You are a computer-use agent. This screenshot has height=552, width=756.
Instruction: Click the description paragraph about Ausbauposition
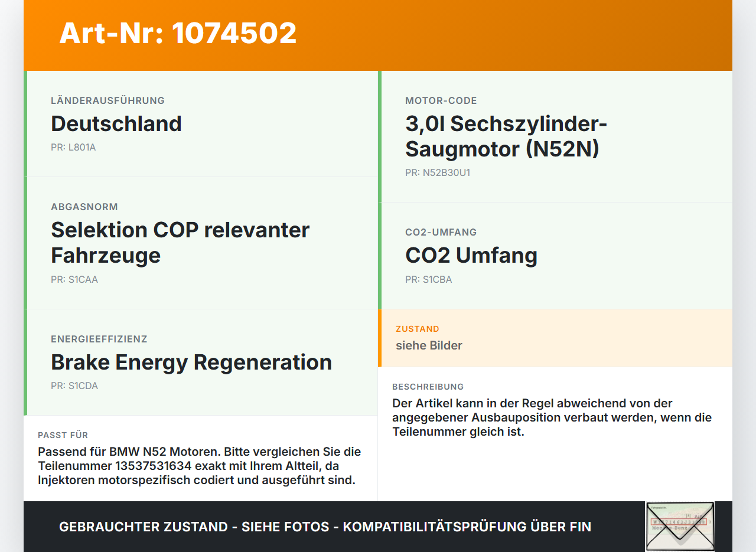552,417
